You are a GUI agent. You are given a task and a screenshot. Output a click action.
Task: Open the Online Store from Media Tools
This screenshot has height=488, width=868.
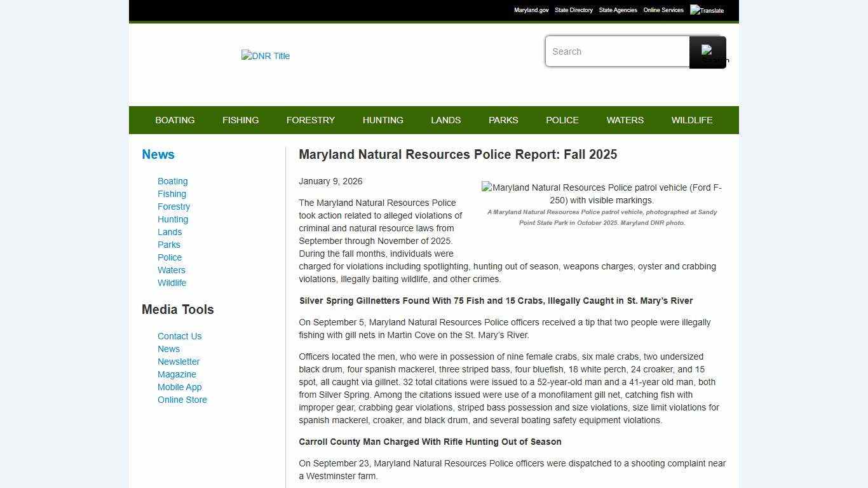pos(182,400)
